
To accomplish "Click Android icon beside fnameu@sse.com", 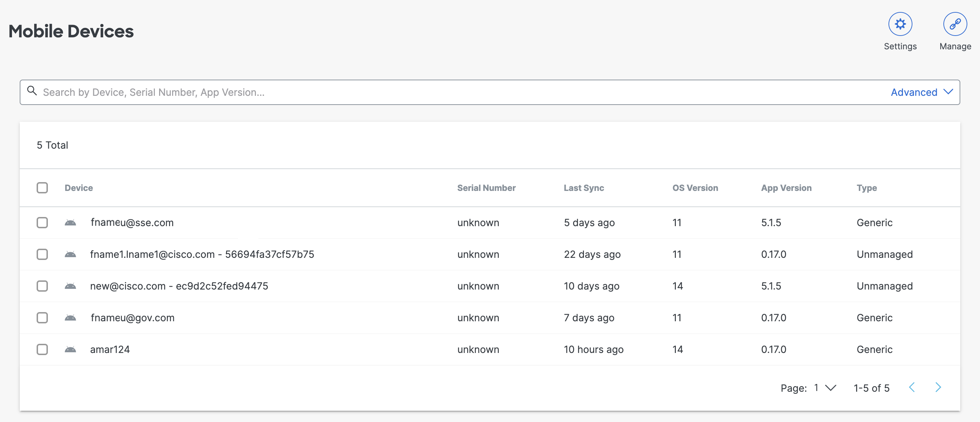I will coord(70,222).
